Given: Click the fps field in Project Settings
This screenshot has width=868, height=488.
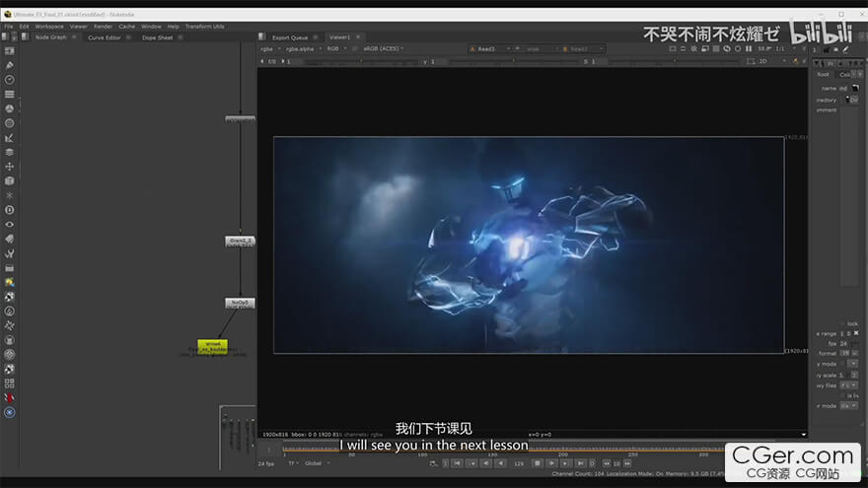Looking at the screenshot, I should (x=844, y=344).
